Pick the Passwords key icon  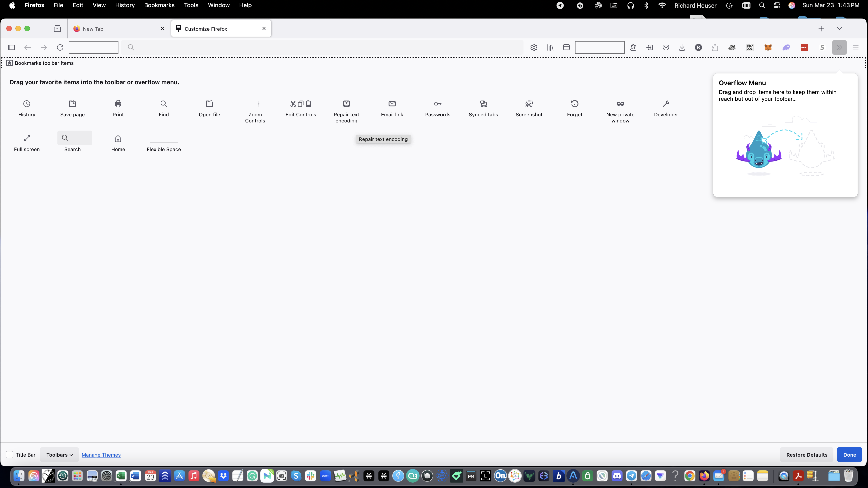[x=438, y=104]
